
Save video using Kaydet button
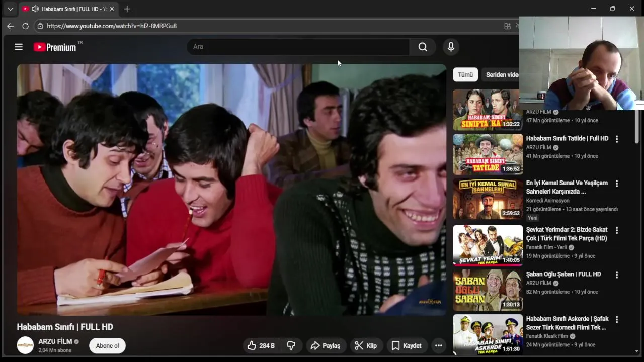407,345
